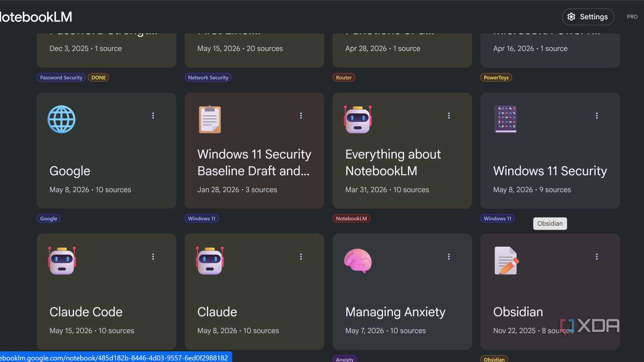Screen dimensions: 644x362
Task: Click the robot icon on Everything about NotebookLM
Action: pos(358,119)
